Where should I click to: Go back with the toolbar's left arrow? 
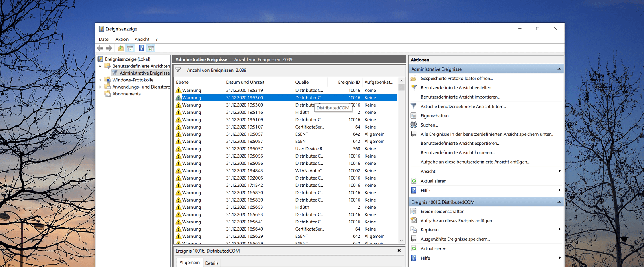coord(100,48)
